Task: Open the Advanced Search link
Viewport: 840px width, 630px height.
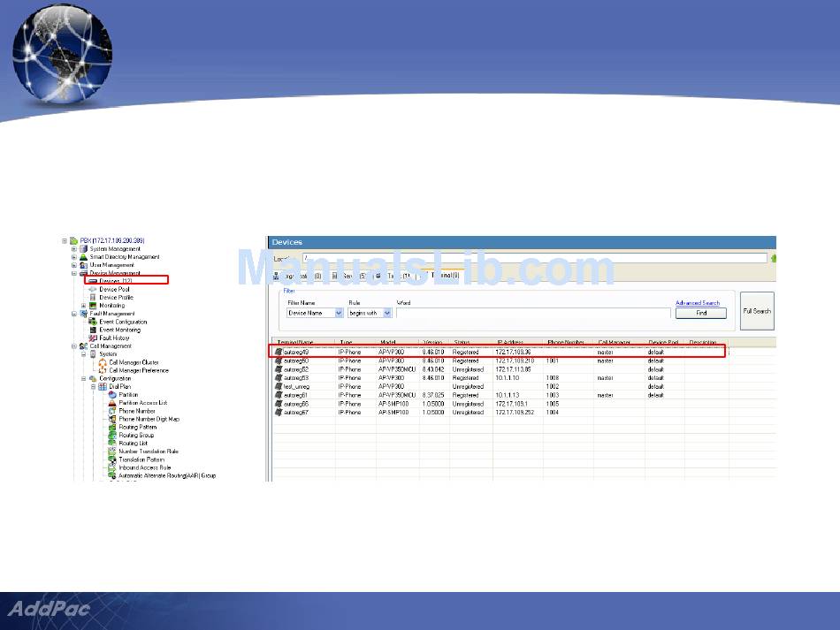Action: (698, 303)
